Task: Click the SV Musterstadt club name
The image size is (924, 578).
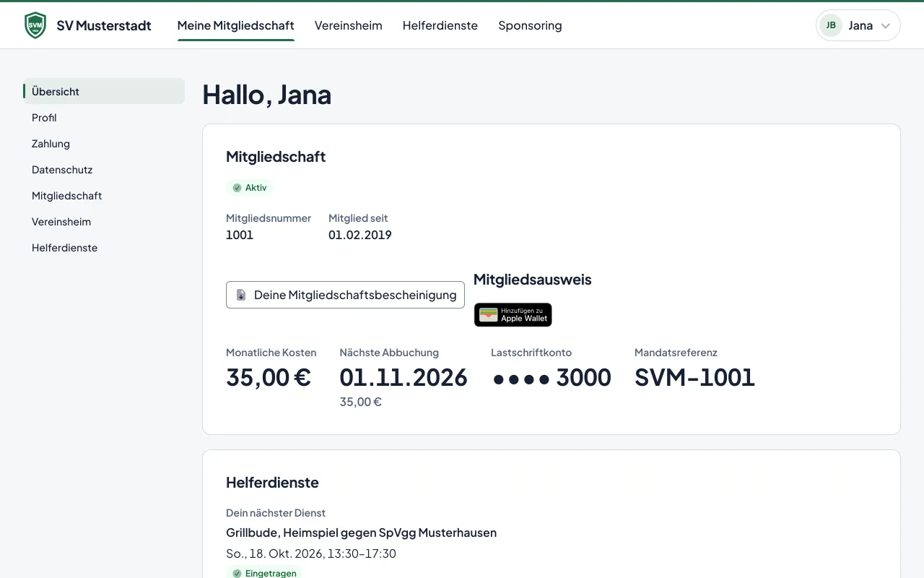Action: tap(104, 25)
